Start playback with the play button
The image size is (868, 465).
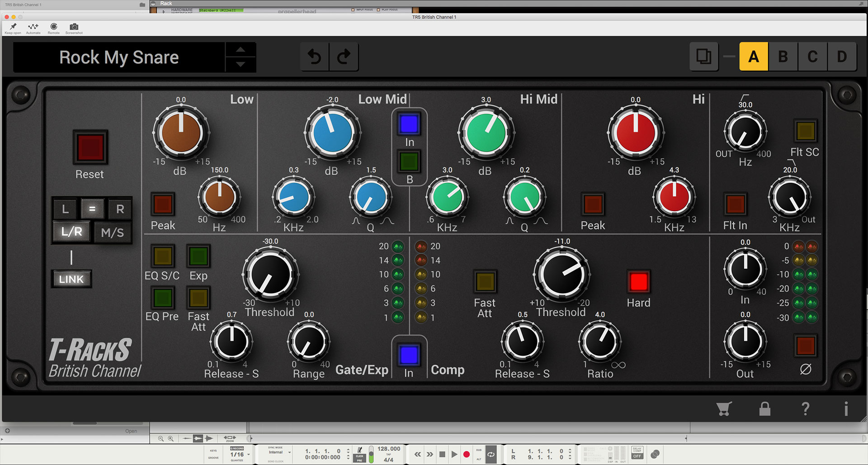pyautogui.click(x=454, y=454)
